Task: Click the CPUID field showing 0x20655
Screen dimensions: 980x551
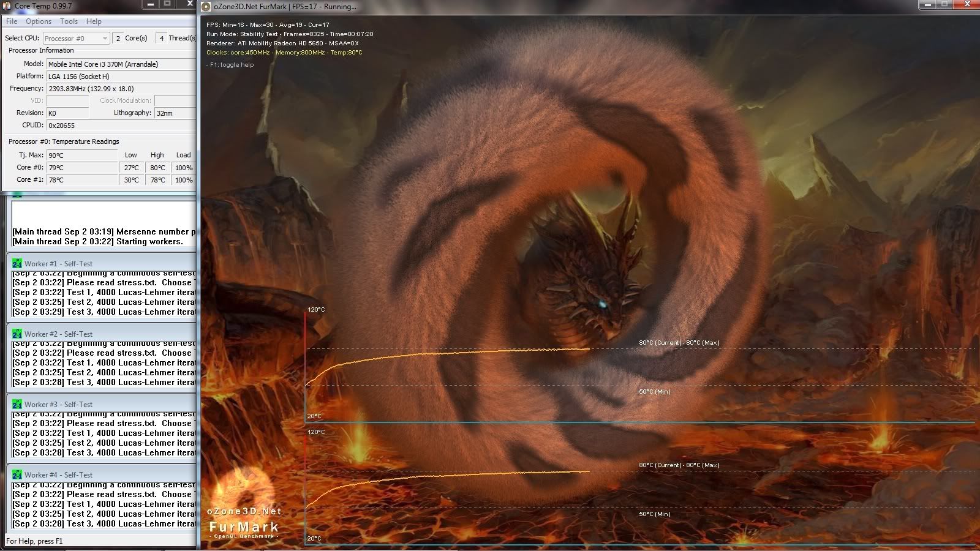Action: click(121, 126)
